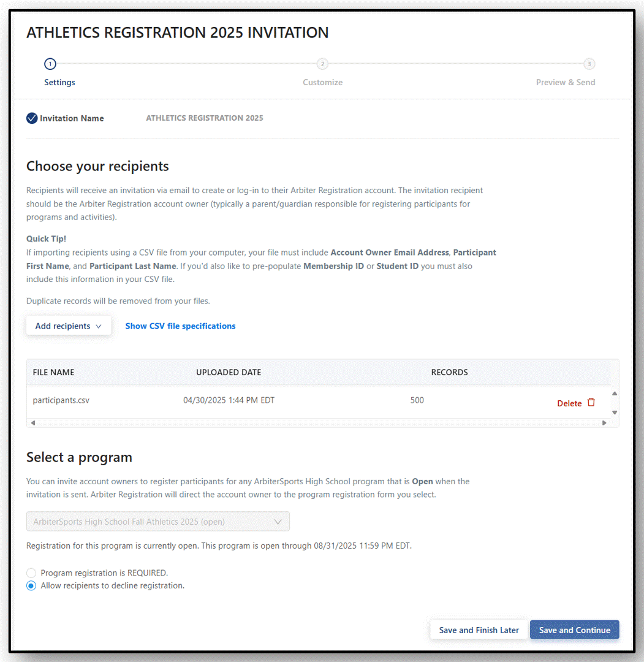The image size is (644, 662).
Task: Click the Invitation Name checkmark icon
Action: click(x=32, y=118)
